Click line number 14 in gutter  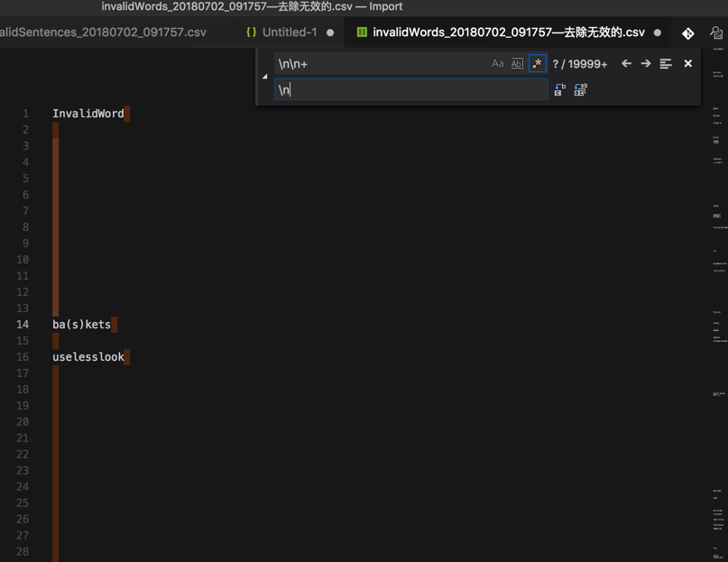pos(23,324)
